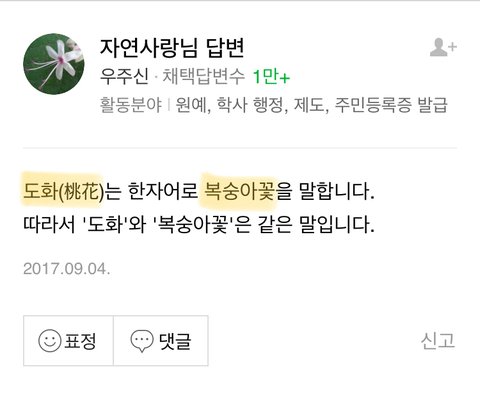Viewport: 480px width, 417px height.
Task: Click the second answer text line
Action: [199, 224]
